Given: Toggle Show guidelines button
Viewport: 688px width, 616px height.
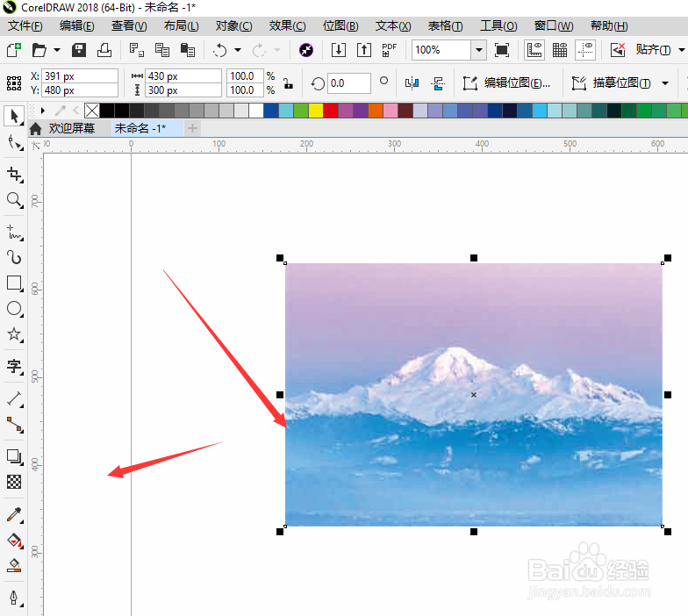Looking at the screenshot, I should click(x=585, y=49).
